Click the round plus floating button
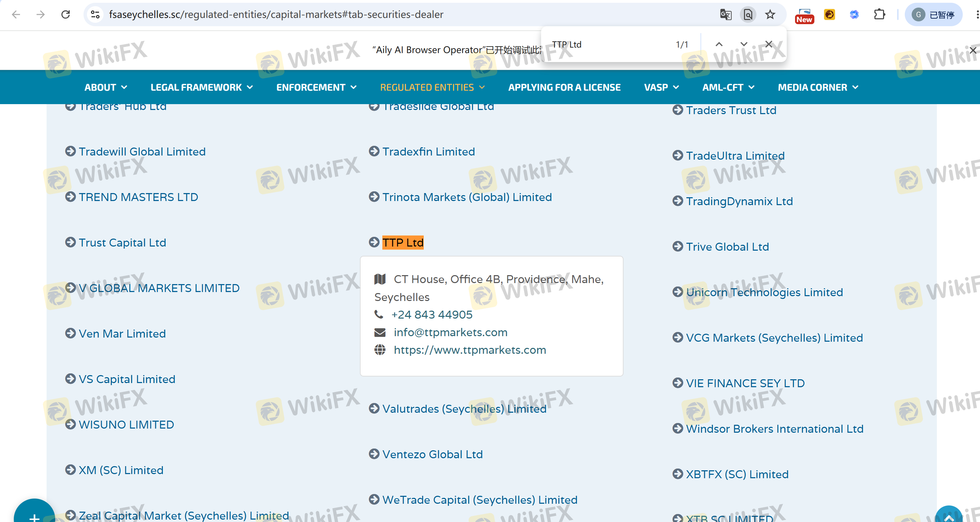Screen dimensions: 980x522 pyautogui.click(x=34, y=511)
